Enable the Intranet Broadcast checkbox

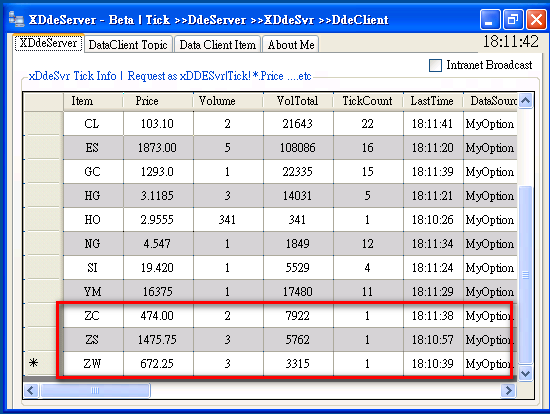click(435, 65)
